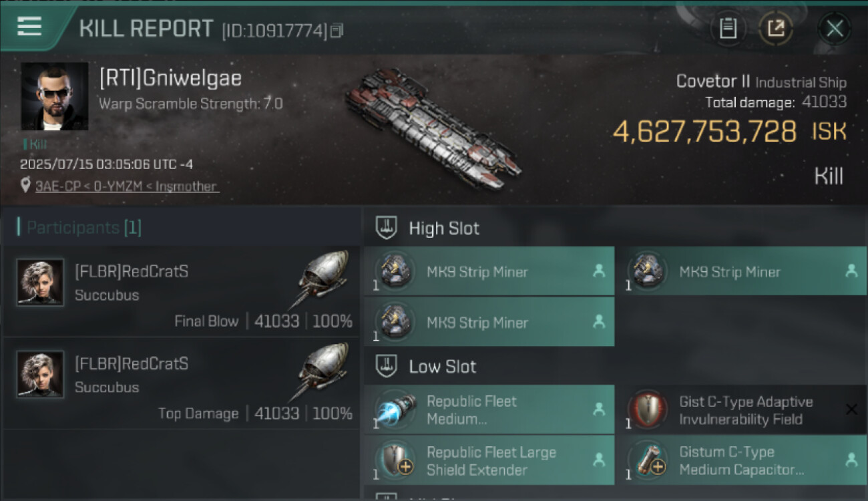Click the X on Gist C-Type Invulnerability Field
Screen dimensions: 868x501
pos(851,409)
